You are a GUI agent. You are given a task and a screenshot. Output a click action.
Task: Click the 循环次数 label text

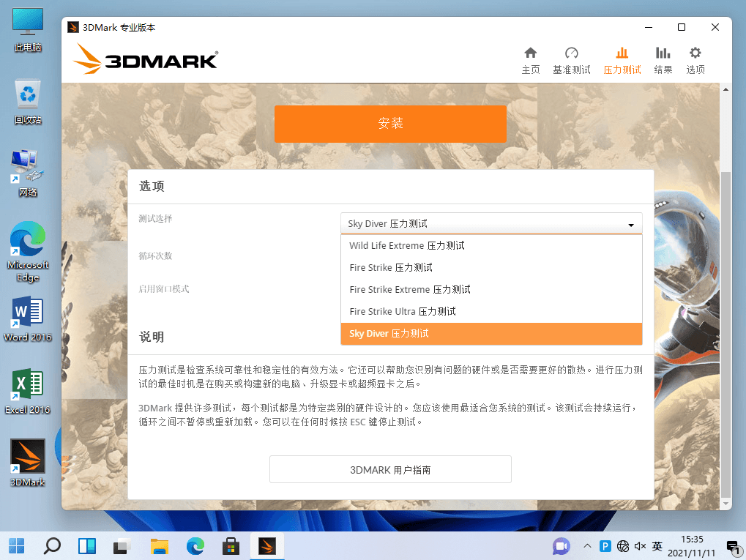156,255
